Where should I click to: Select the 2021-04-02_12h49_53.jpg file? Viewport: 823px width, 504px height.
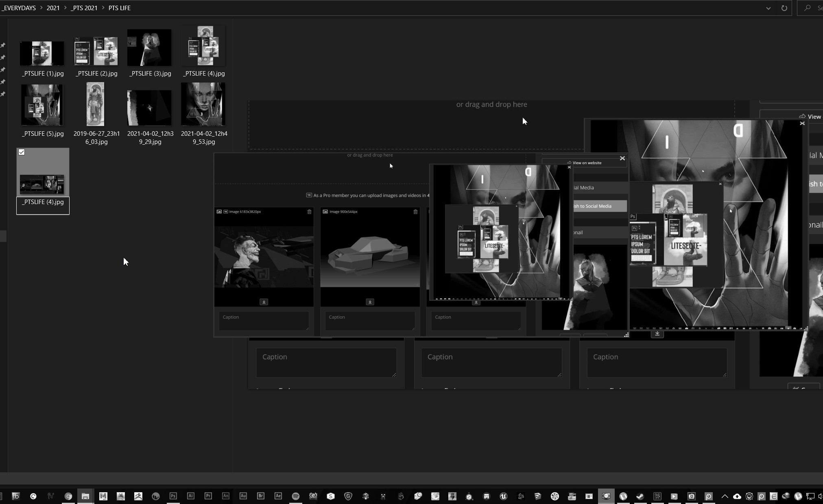(x=203, y=104)
